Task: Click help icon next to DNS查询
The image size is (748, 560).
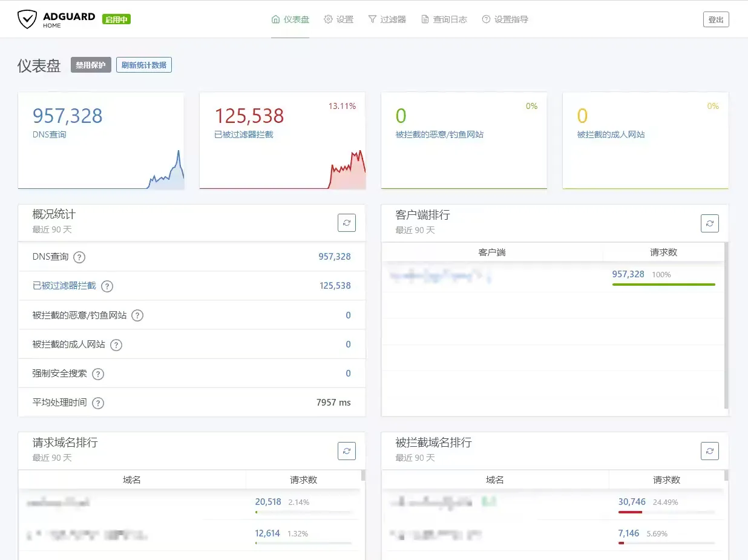Action: pos(79,257)
